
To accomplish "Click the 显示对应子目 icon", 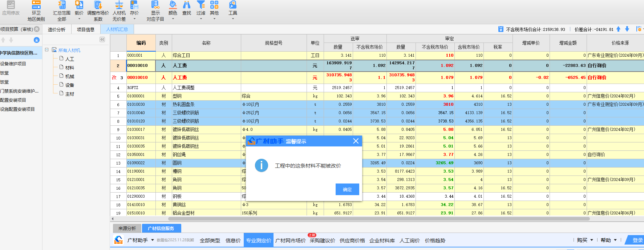I will tap(155, 5).
